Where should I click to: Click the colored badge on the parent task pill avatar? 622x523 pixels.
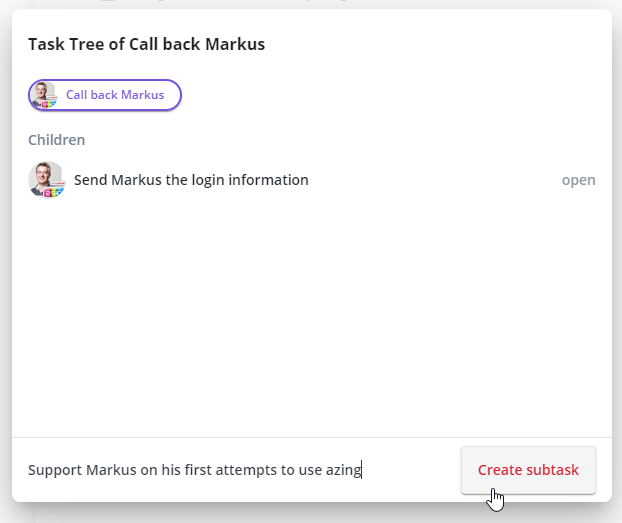[x=50, y=102]
